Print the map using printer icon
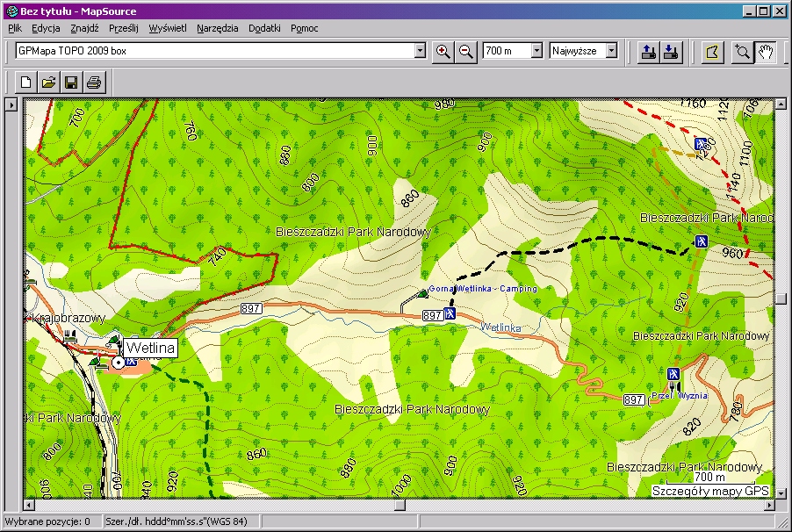This screenshot has width=792, height=532. click(94, 83)
